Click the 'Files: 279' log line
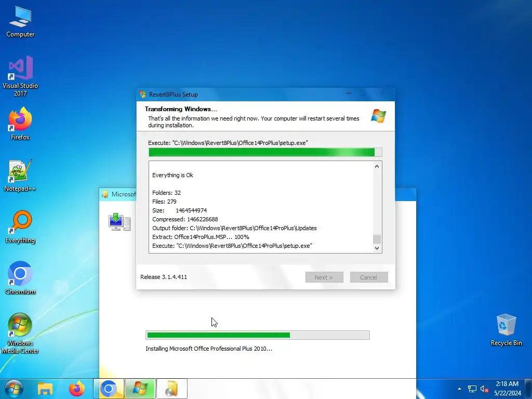This screenshot has width=532, height=399. pos(164,202)
